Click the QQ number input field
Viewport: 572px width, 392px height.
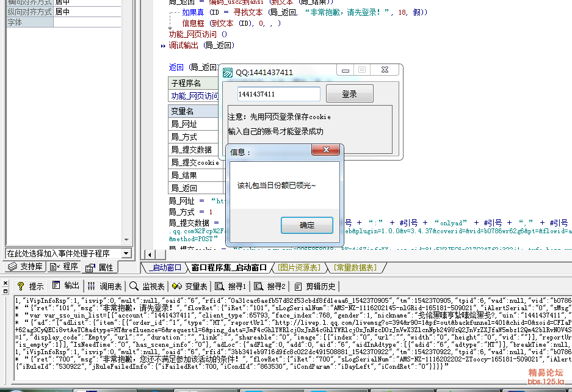(278, 94)
